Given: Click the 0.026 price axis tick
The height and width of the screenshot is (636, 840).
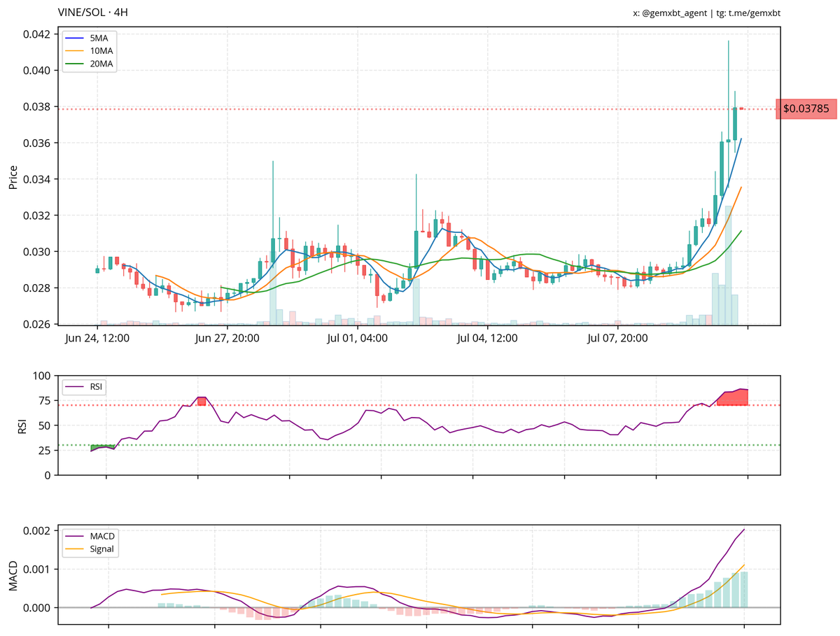Looking at the screenshot, I should 36,325.
